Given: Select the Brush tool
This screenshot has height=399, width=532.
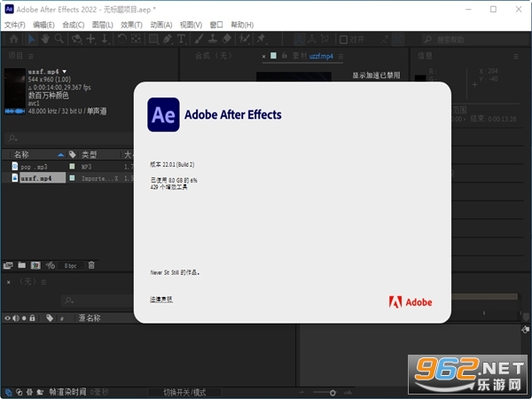Looking at the screenshot, I should coord(199,39).
